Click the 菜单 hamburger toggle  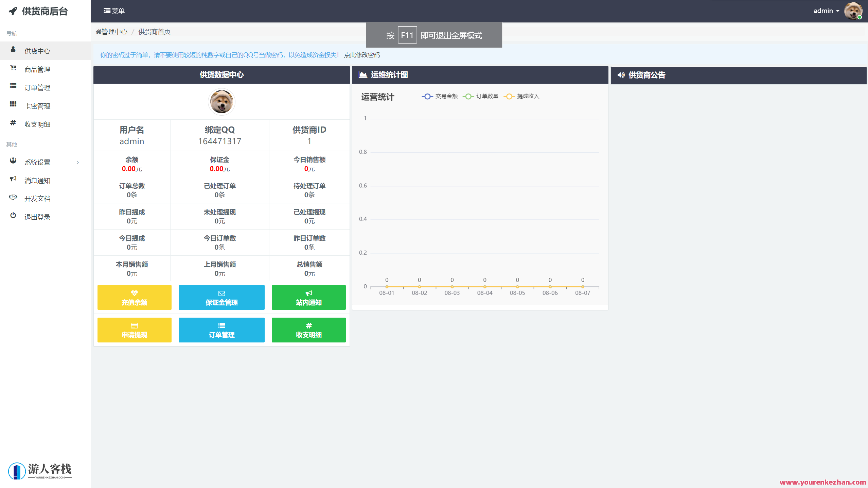(x=114, y=11)
